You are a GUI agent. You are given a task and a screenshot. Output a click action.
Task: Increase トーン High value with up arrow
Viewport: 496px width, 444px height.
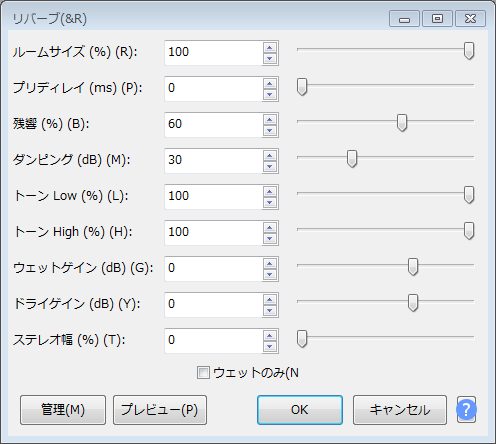tap(270, 228)
